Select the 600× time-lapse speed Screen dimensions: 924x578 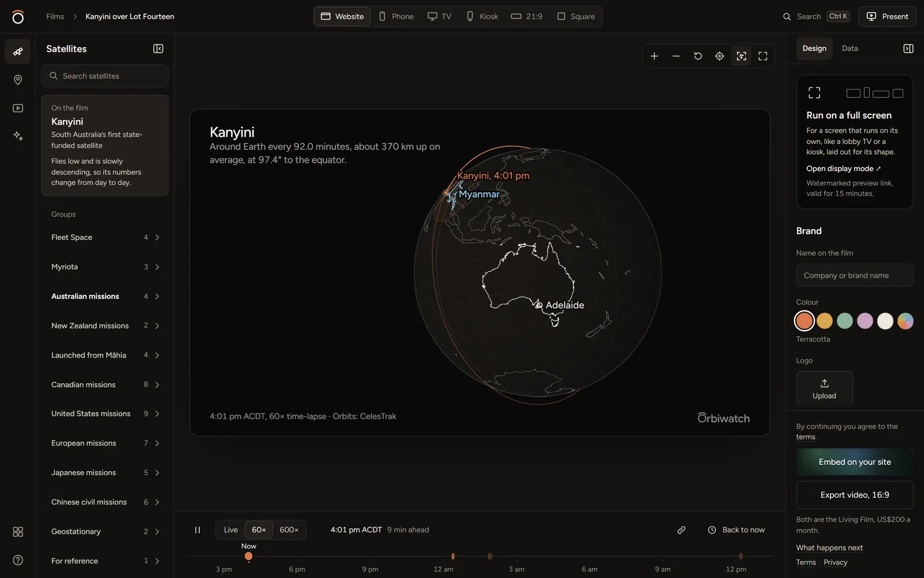point(289,530)
